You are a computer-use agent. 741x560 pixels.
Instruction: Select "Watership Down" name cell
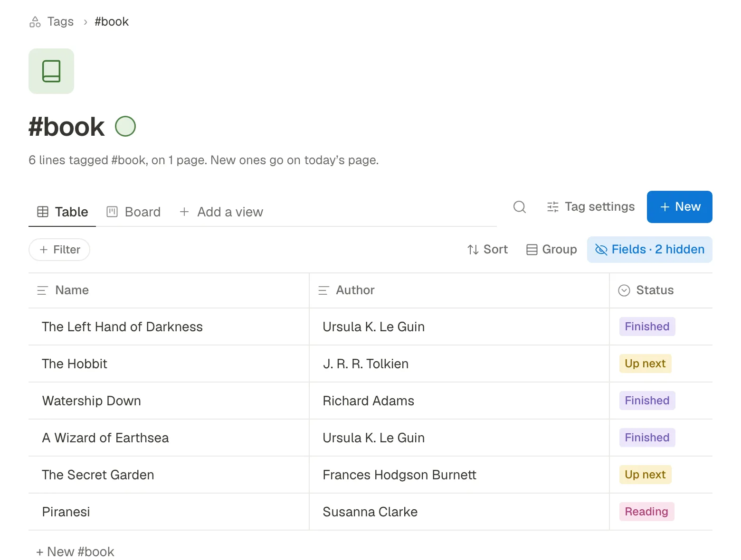pos(169,401)
